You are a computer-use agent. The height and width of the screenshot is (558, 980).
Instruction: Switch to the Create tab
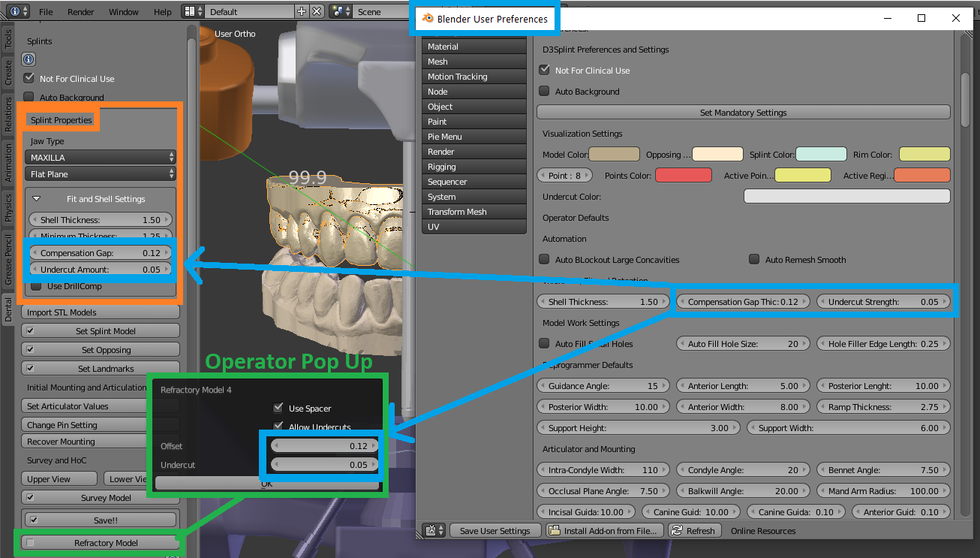pyautogui.click(x=8, y=73)
